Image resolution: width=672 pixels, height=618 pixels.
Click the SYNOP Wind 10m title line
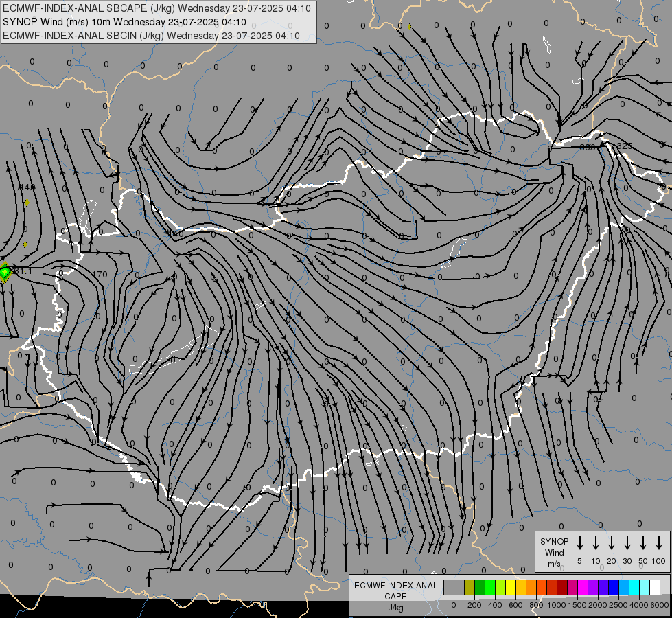[x=124, y=22]
